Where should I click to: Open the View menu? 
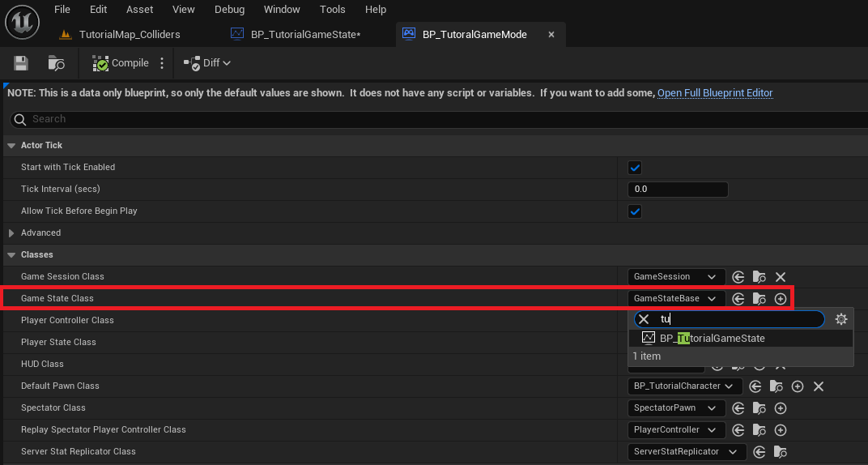(x=183, y=10)
